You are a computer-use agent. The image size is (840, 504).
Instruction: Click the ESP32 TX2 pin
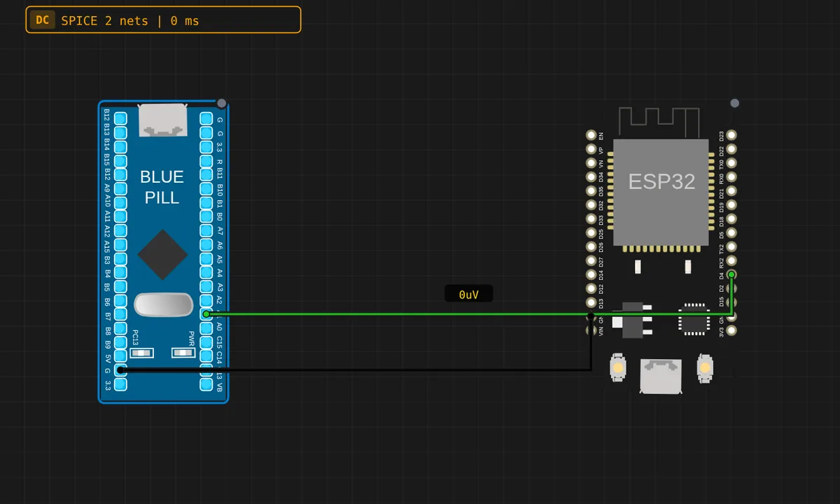tap(731, 246)
